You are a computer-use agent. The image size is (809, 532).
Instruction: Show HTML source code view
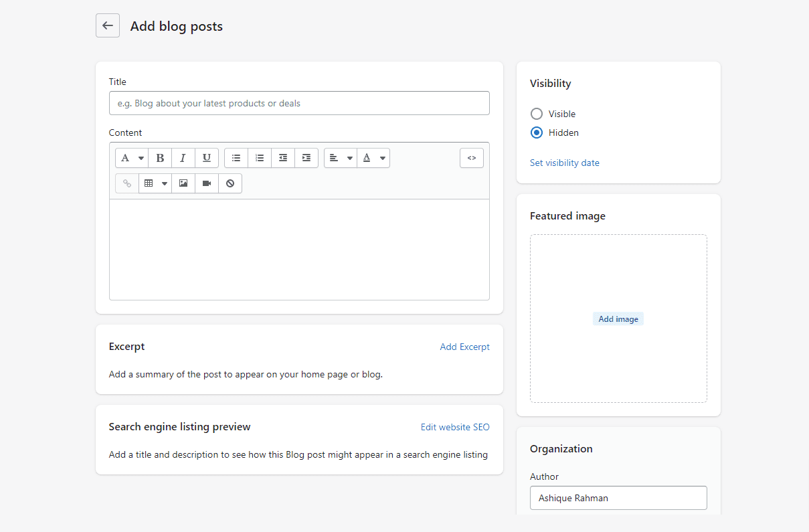click(x=472, y=158)
